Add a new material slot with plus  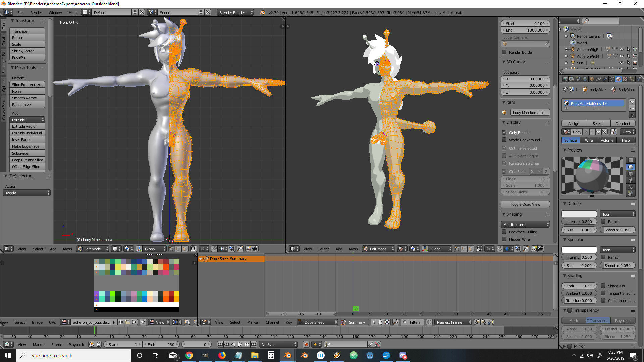tap(632, 102)
